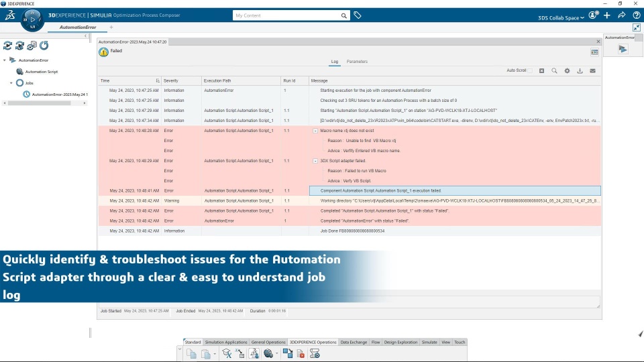Switch to the Parameters tab
Viewport: 644px width, 362px height.
pyautogui.click(x=357, y=62)
